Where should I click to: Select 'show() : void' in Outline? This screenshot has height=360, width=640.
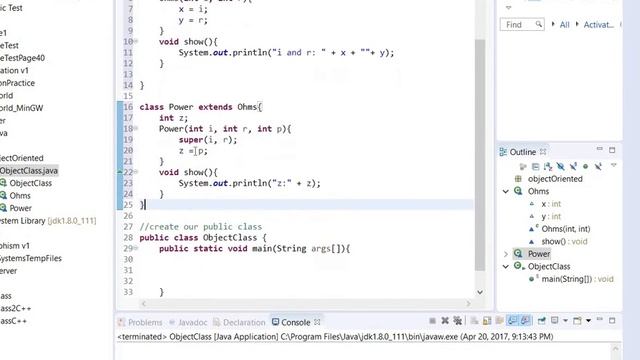click(564, 242)
